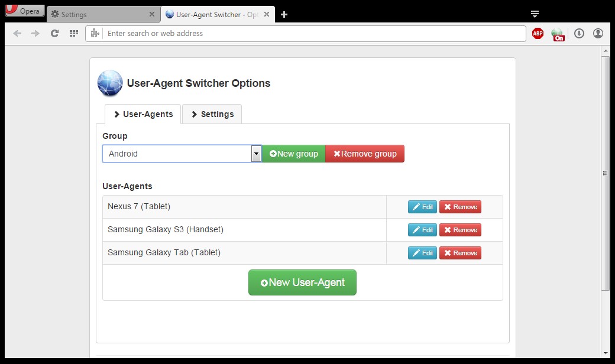This screenshot has height=364, width=615.
Task: Click the Remove group button
Action: click(x=365, y=154)
